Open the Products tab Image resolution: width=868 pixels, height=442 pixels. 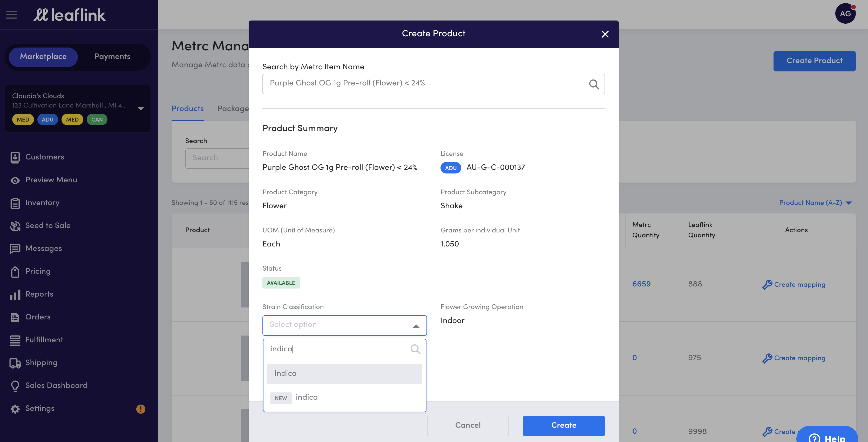coord(187,109)
